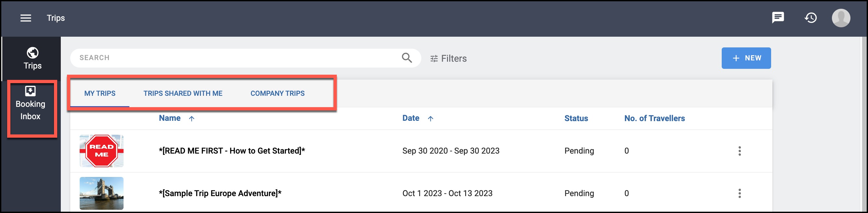Open options menu for READ ME FIRST trip
868x213 pixels.
tap(739, 151)
